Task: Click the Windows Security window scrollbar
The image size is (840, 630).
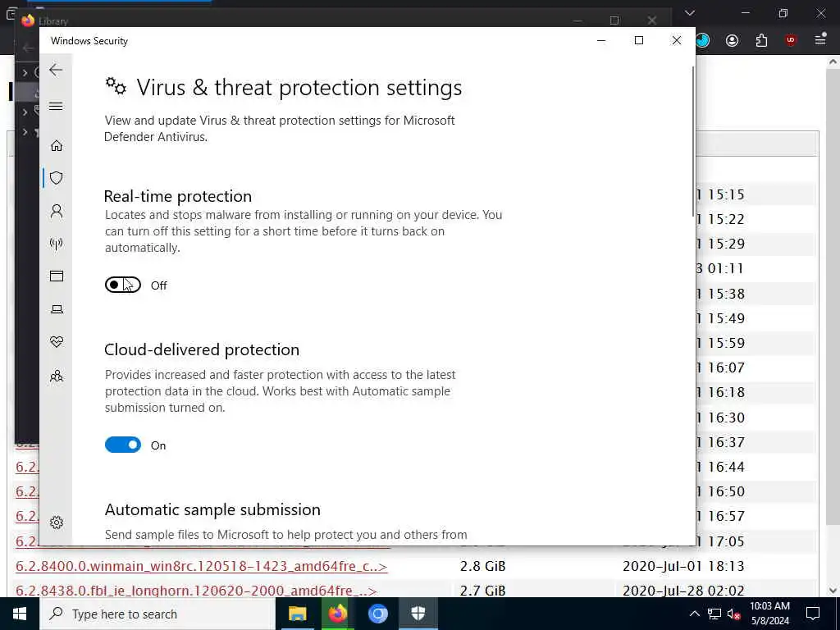Action: click(x=693, y=141)
